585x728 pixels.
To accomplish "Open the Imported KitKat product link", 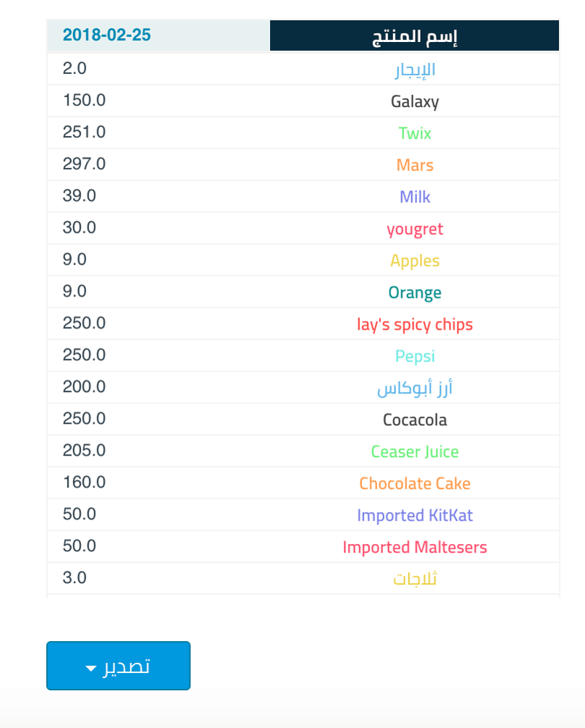I will pos(415,516).
